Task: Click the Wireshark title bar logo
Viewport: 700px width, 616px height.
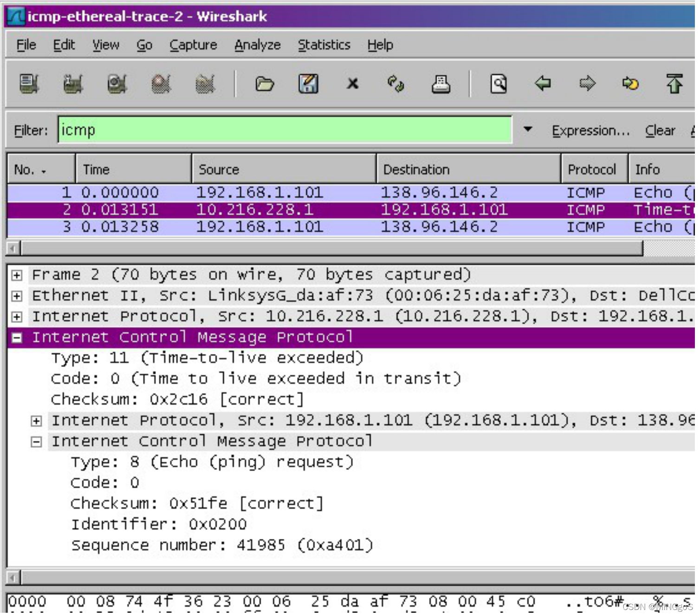Action: click(x=16, y=17)
